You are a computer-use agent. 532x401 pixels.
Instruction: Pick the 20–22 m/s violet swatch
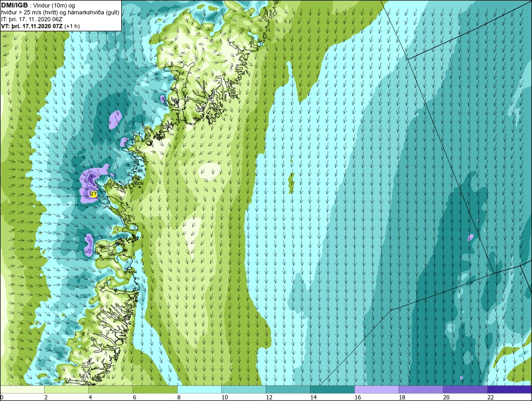pyautogui.click(x=465, y=389)
